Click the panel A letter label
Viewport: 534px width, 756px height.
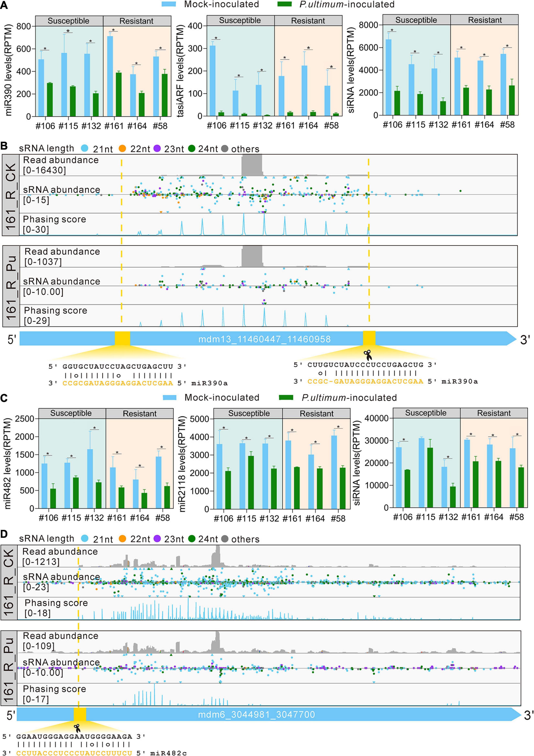(4, 4)
